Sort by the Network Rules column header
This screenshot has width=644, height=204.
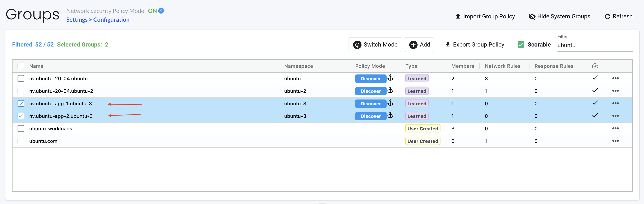coord(503,66)
